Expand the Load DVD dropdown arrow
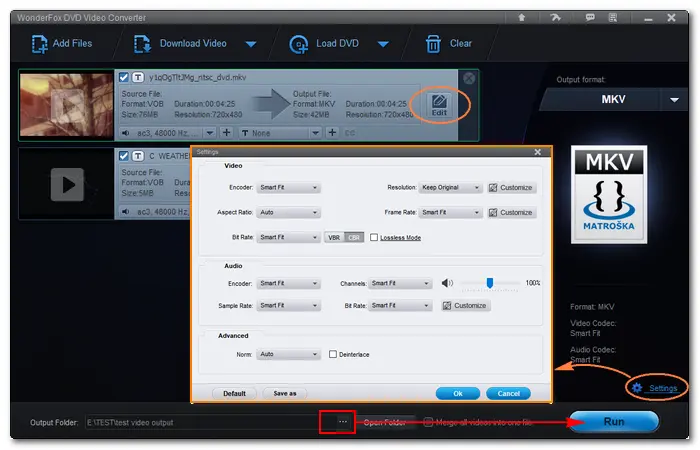This screenshot has width=700, height=450. click(383, 44)
